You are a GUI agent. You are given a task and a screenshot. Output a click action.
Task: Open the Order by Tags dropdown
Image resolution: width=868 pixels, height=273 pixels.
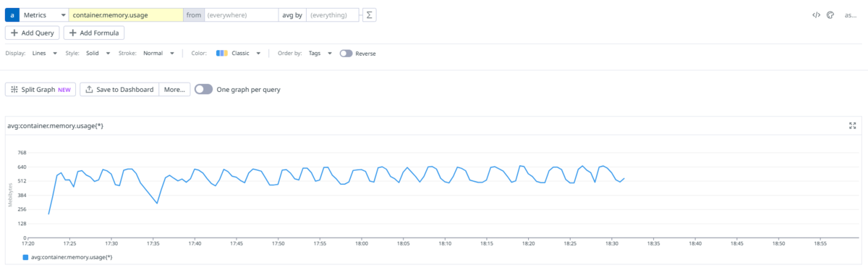pyautogui.click(x=320, y=53)
